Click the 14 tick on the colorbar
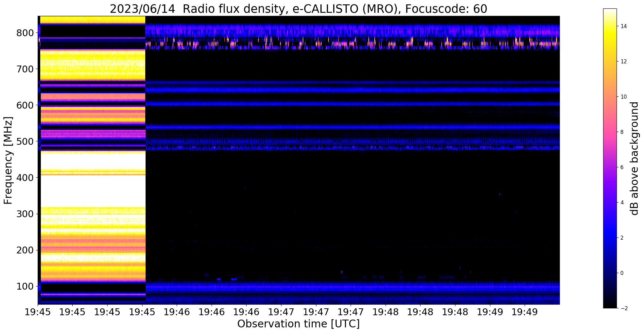The image size is (644, 333). coord(624,26)
